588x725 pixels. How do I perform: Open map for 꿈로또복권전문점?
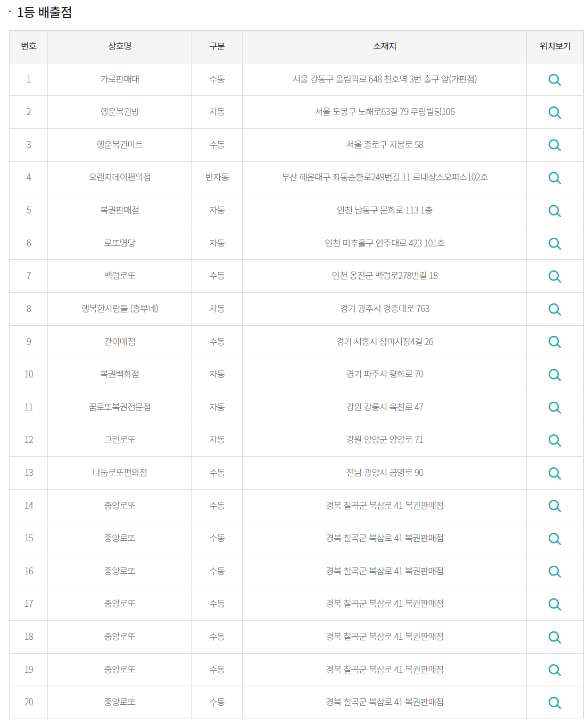click(555, 407)
